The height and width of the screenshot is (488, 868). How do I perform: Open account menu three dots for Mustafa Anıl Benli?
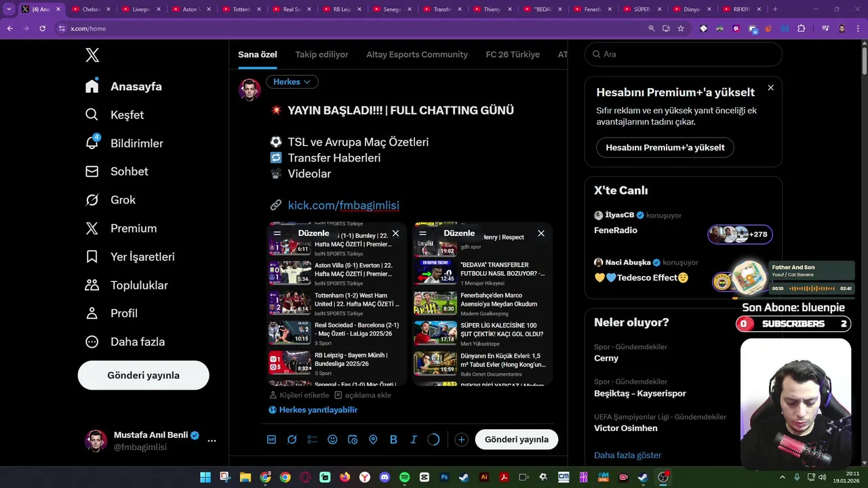pos(212,441)
